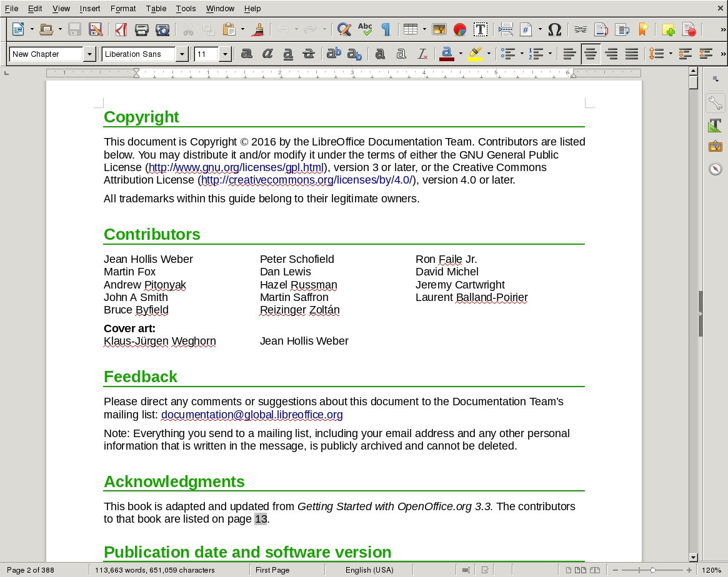Image resolution: width=728 pixels, height=577 pixels.
Task: Set Center Horizontally alignment
Action: tap(590, 54)
